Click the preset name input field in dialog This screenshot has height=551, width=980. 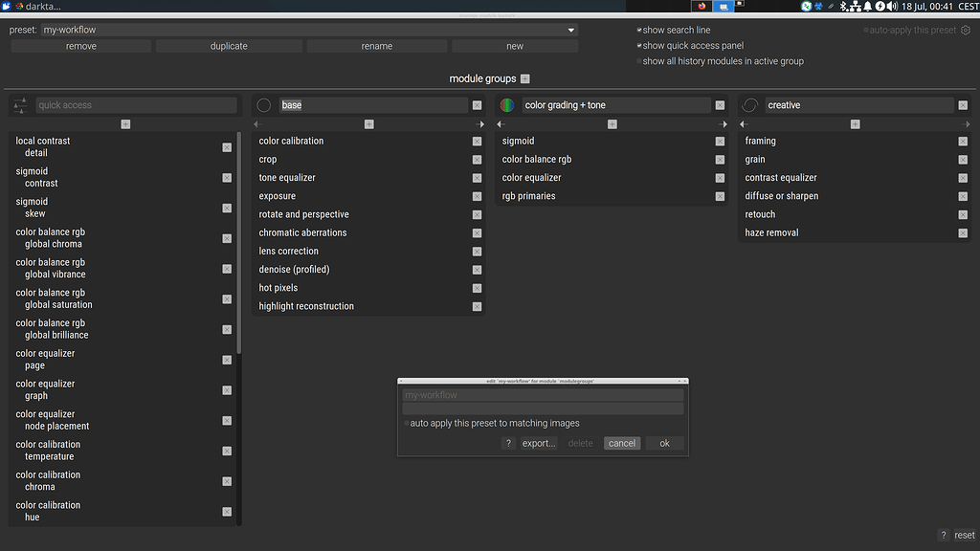[x=543, y=394]
